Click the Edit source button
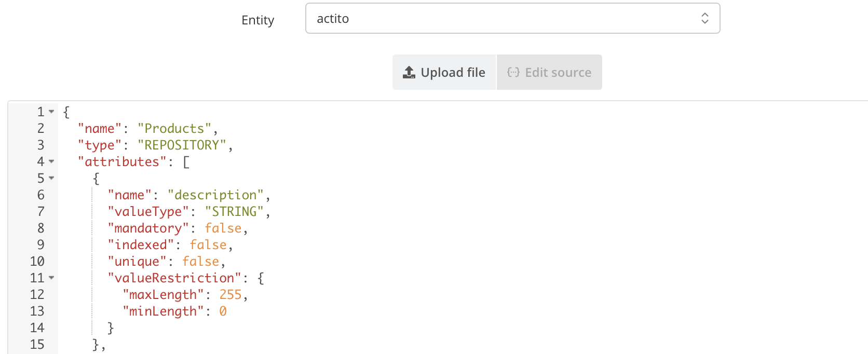 pyautogui.click(x=549, y=72)
